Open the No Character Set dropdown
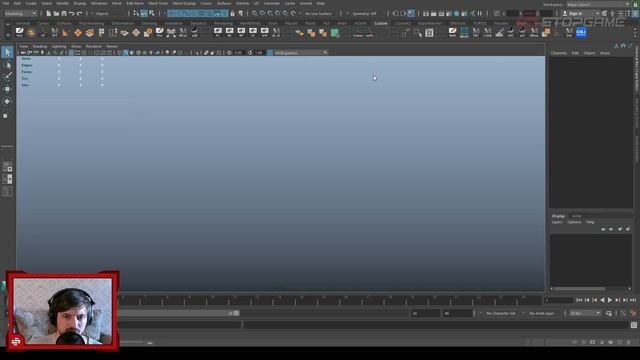Image resolution: width=640 pixels, height=360 pixels. pyautogui.click(x=502, y=313)
